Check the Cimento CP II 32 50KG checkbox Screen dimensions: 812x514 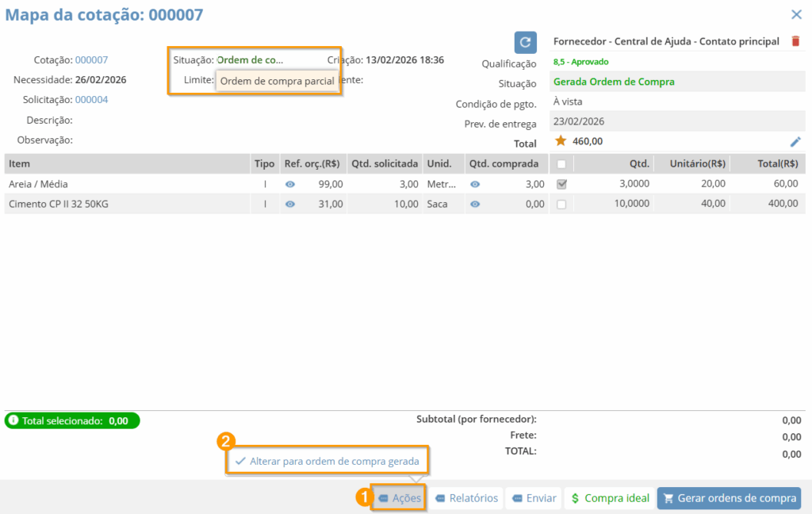561,204
